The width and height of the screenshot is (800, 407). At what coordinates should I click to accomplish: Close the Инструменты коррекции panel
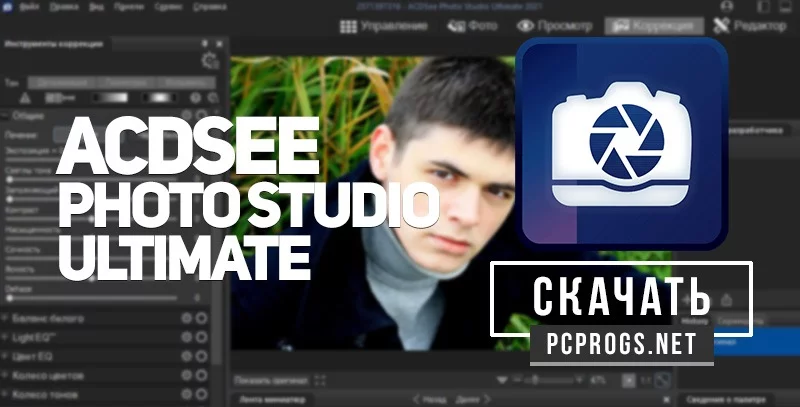[219, 44]
